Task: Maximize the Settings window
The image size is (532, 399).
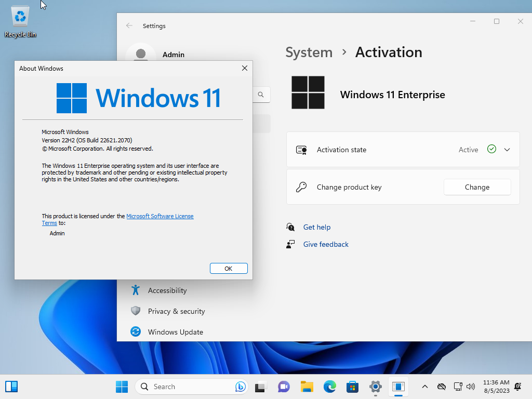Action: (x=496, y=21)
